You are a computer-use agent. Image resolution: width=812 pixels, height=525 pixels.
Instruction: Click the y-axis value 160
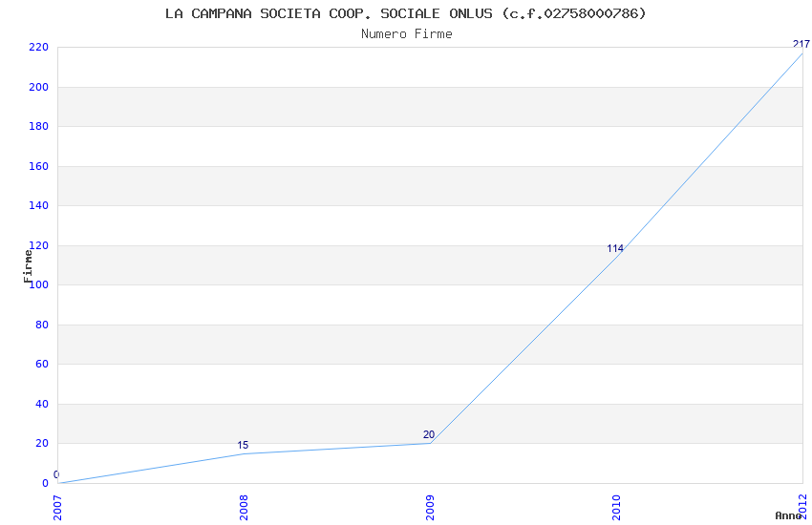point(38,166)
